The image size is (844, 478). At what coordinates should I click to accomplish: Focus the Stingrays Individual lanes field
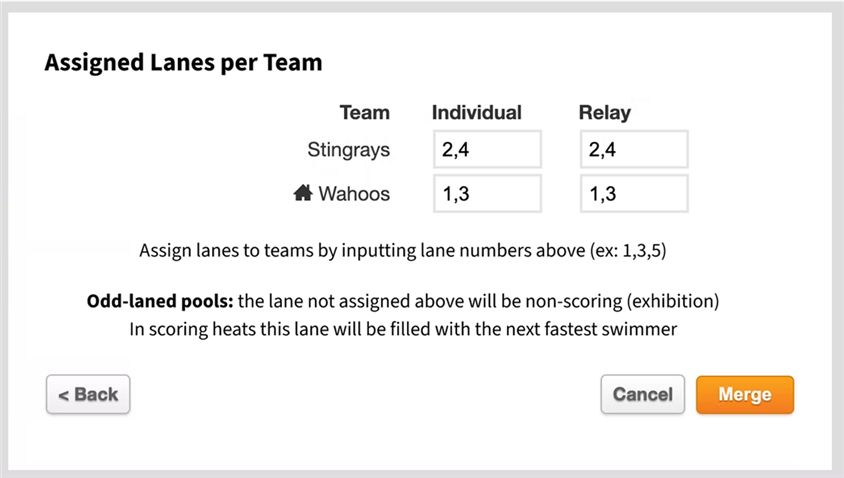coord(487,150)
